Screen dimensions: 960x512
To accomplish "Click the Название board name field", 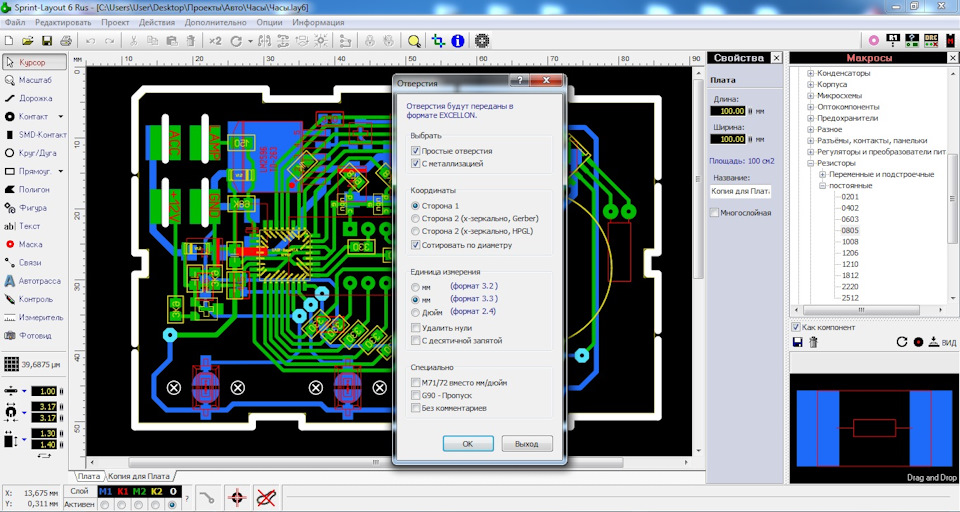I will 741,192.
